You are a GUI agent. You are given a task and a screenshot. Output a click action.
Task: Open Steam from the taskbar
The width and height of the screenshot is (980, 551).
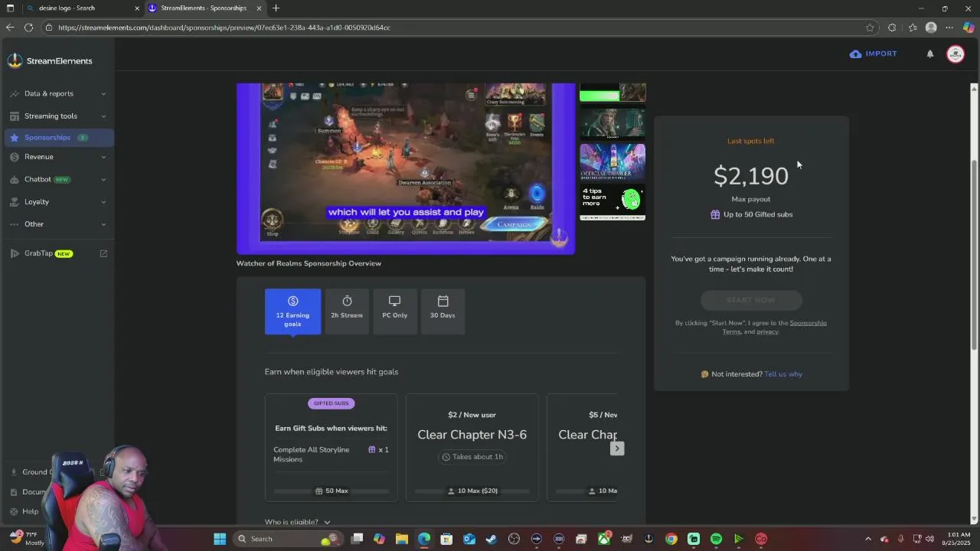tap(492, 539)
